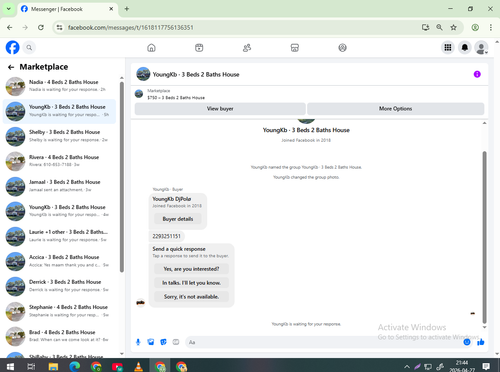The height and width of the screenshot is (372, 500).
Task: Open the Marketplace storefront icon
Action: 295,48
